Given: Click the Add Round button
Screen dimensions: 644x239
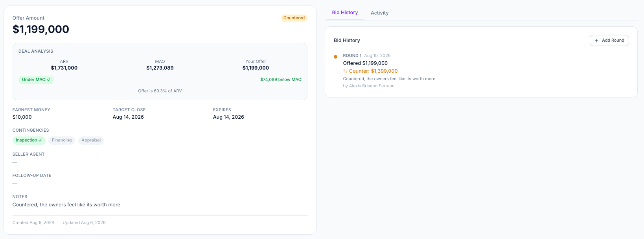Looking at the screenshot, I should (609, 40).
